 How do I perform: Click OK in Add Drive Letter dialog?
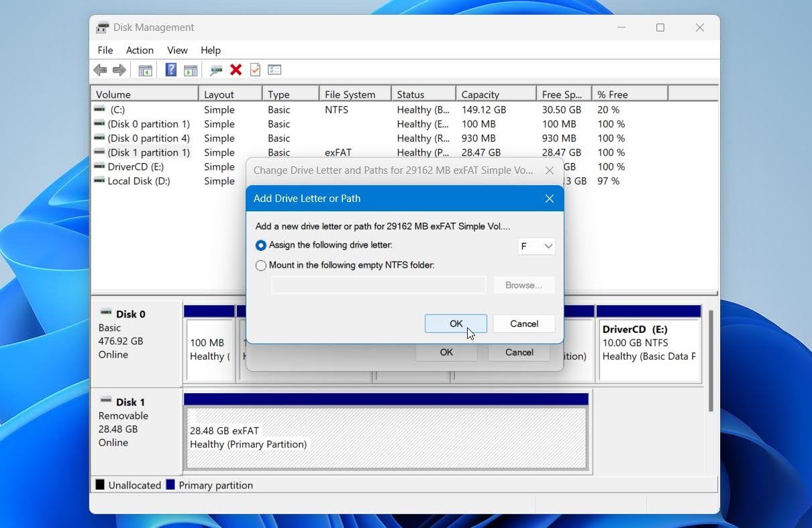click(456, 323)
